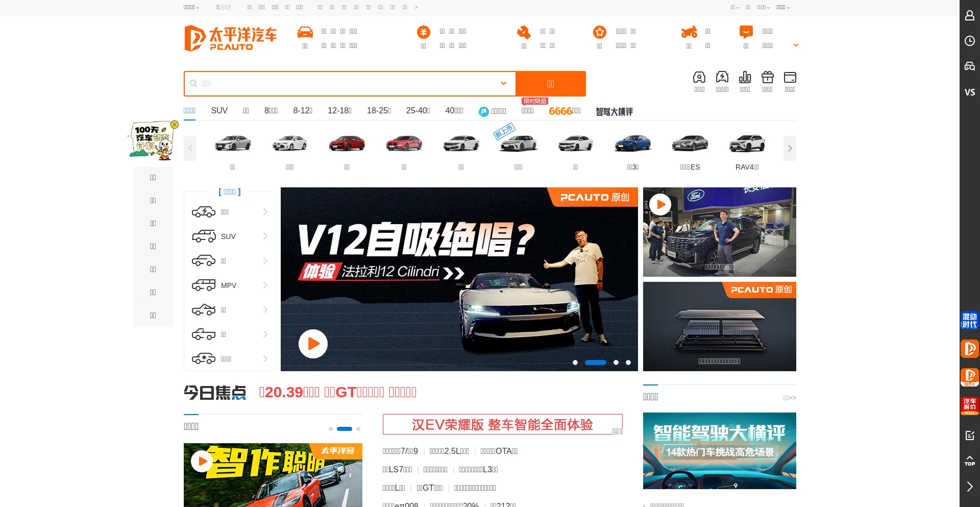Show previous cars in model carousel
Image resolution: width=980 pixels, height=507 pixels.
click(x=190, y=149)
